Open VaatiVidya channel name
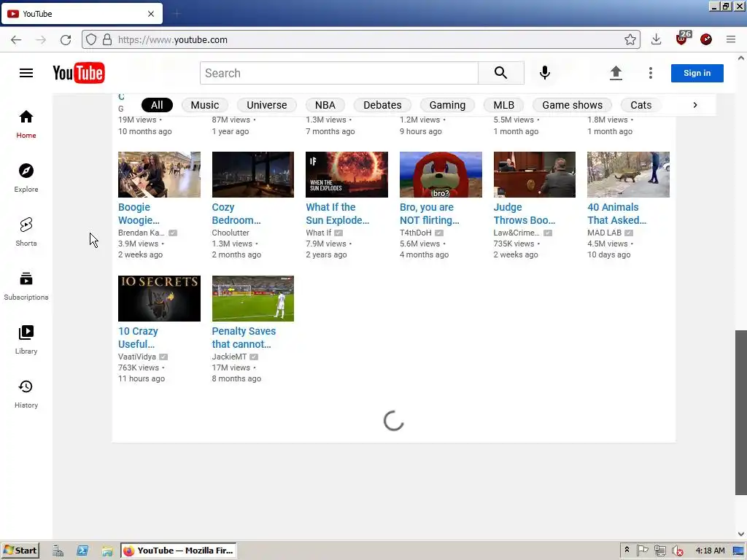 pyautogui.click(x=136, y=357)
